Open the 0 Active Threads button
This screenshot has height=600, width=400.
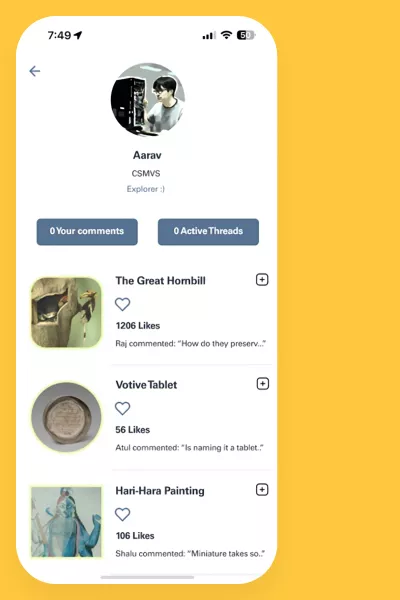208,232
